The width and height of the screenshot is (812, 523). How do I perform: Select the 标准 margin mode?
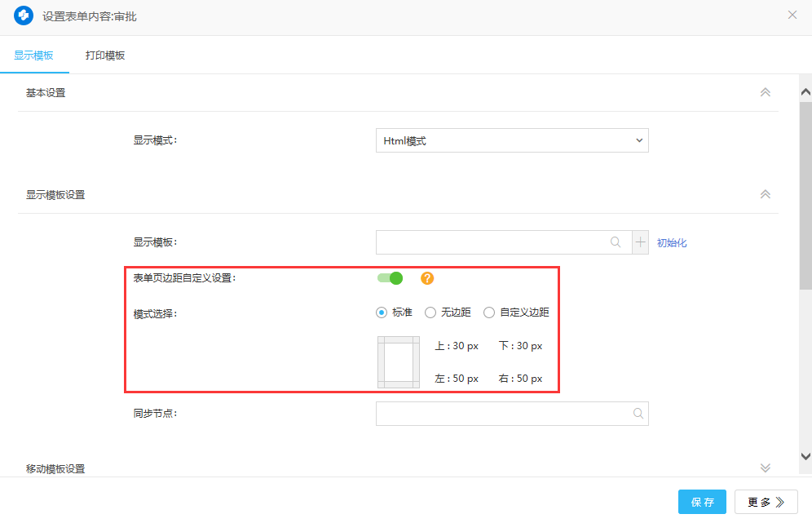coord(382,312)
